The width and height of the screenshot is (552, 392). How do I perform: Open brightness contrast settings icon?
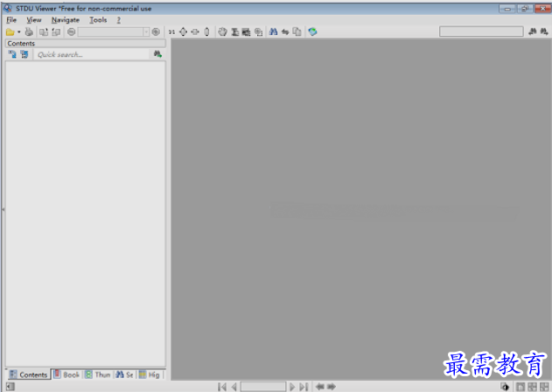tap(505, 387)
